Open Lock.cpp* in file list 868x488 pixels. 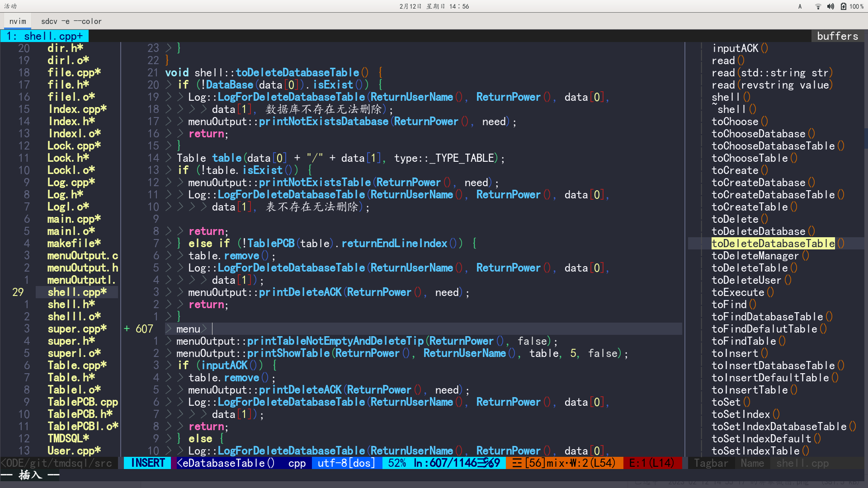74,146
